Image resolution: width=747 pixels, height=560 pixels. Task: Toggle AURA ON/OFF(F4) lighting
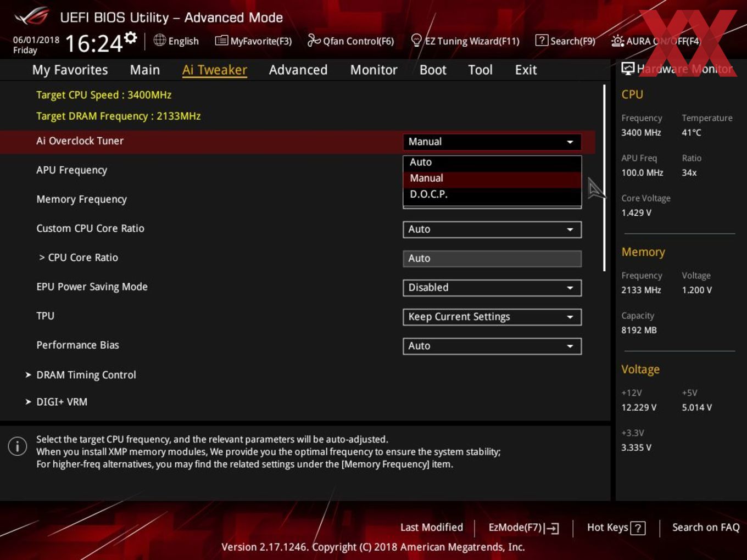(656, 41)
